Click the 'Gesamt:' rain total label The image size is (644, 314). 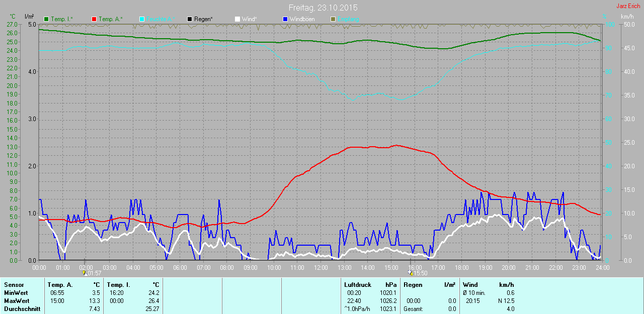(x=413, y=309)
